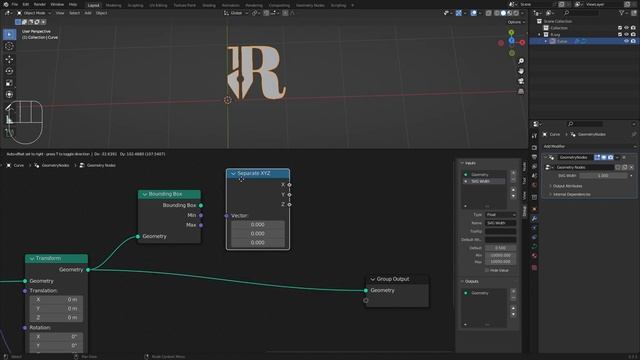Open the File menu
640x360 pixels.
point(15,4)
